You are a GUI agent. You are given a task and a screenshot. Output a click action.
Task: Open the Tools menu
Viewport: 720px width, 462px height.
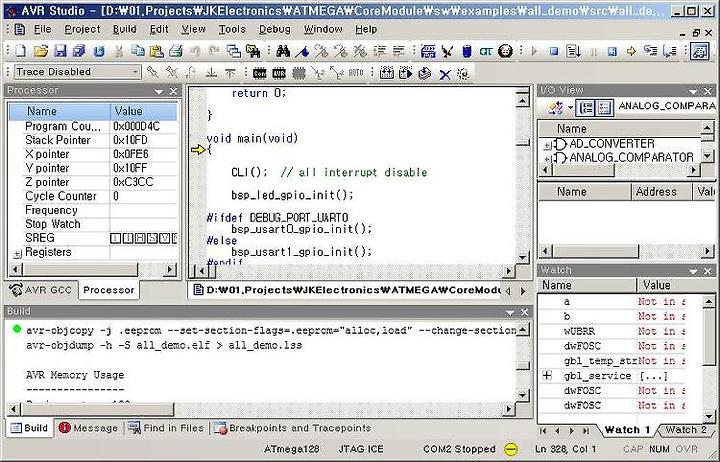click(x=232, y=29)
